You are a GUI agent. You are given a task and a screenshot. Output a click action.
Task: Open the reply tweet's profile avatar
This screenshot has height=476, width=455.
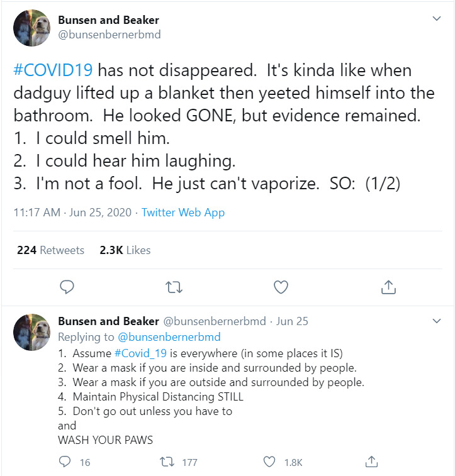[31, 332]
